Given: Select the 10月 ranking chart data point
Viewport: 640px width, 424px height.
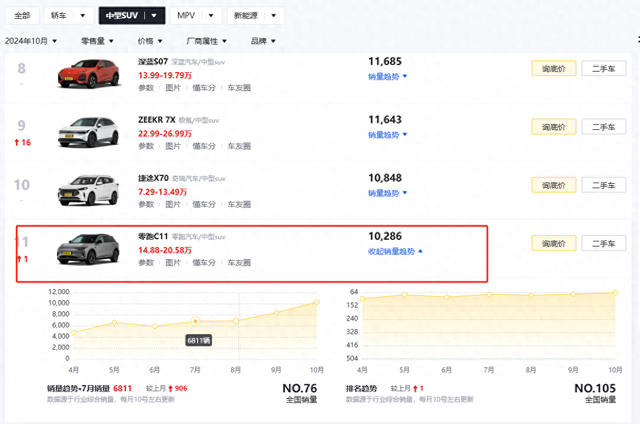Looking at the screenshot, I should point(616,293).
